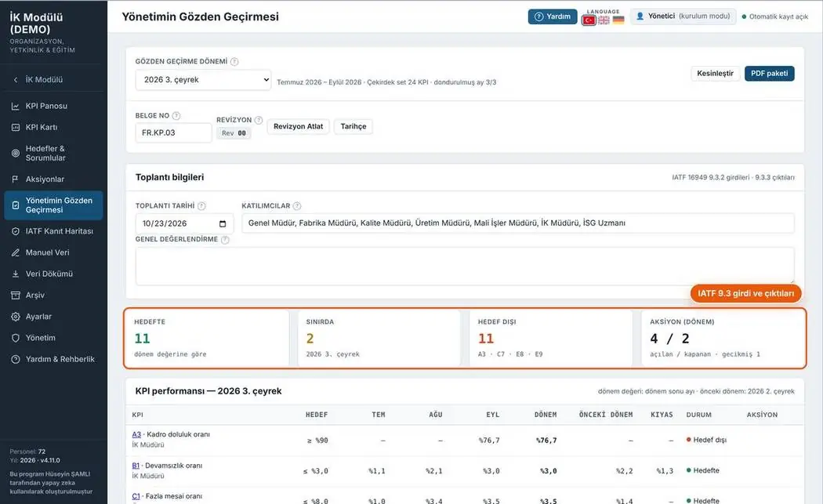Click the Aksiyon (Dönem) 4 / 2 card
The height and width of the screenshot is (504, 823).
tap(723, 338)
